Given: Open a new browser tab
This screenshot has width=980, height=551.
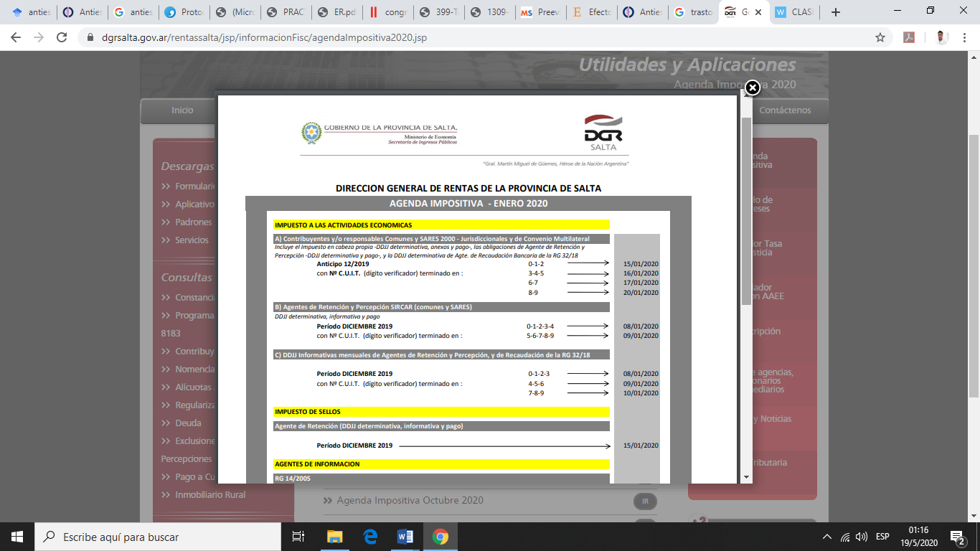Looking at the screenshot, I should 835,12.
